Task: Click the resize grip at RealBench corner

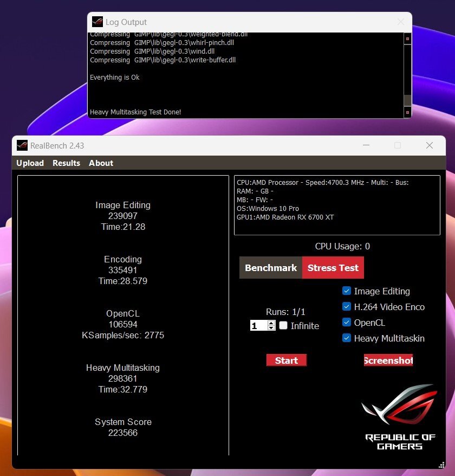Action: [441, 465]
